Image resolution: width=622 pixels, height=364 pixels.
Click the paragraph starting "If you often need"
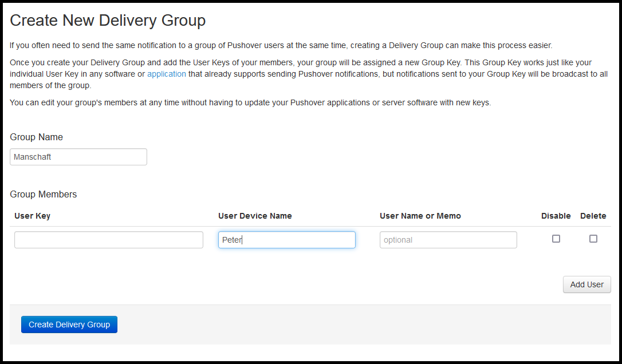point(281,46)
